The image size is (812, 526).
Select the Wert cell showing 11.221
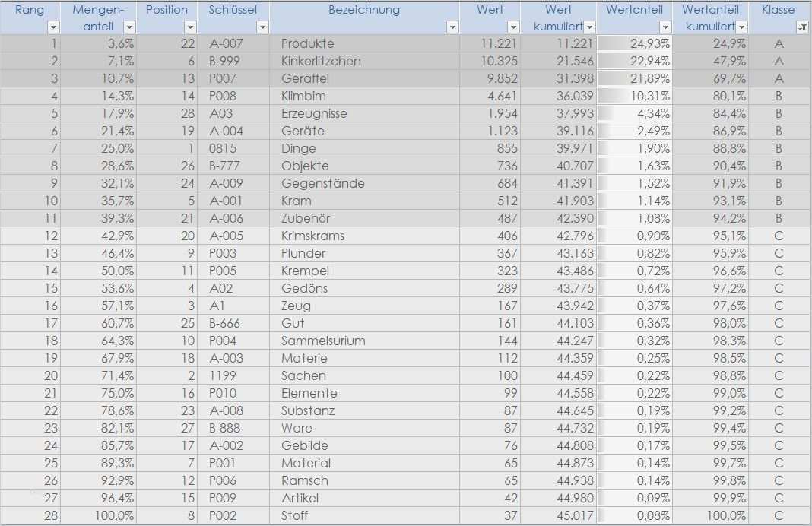(x=490, y=43)
